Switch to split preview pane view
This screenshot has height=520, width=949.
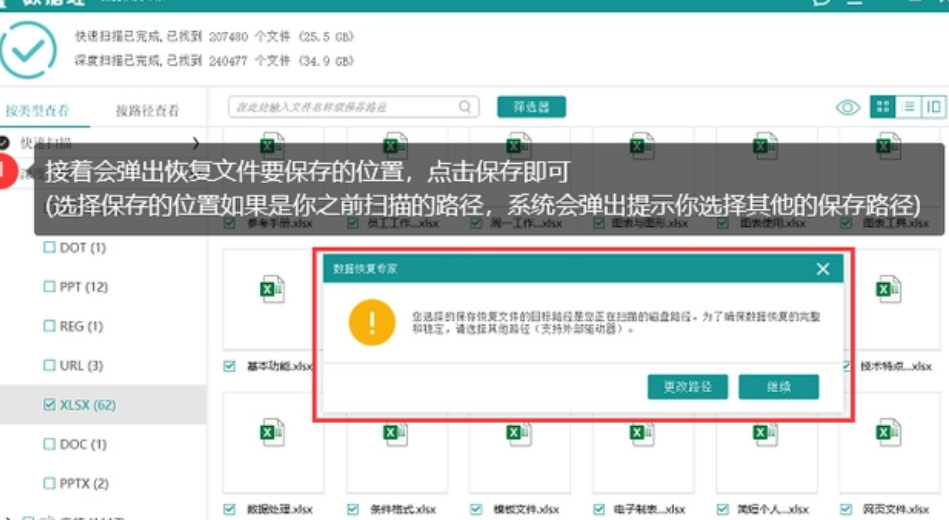tap(934, 107)
